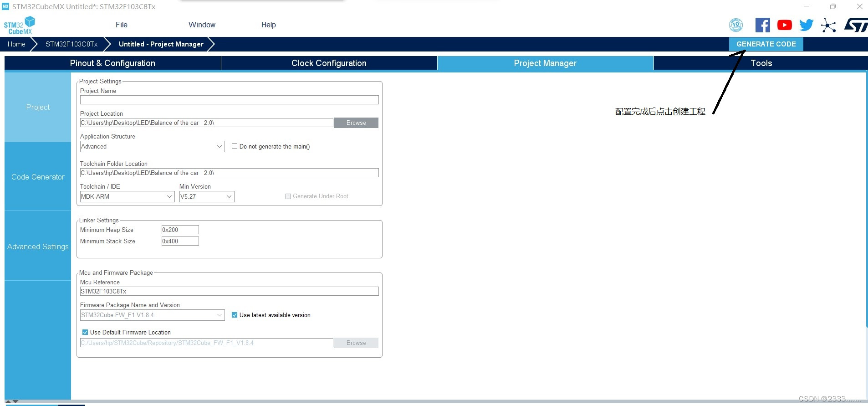Viewport: 868px width, 406px height.
Task: Browse for the project location
Action: 356,123
